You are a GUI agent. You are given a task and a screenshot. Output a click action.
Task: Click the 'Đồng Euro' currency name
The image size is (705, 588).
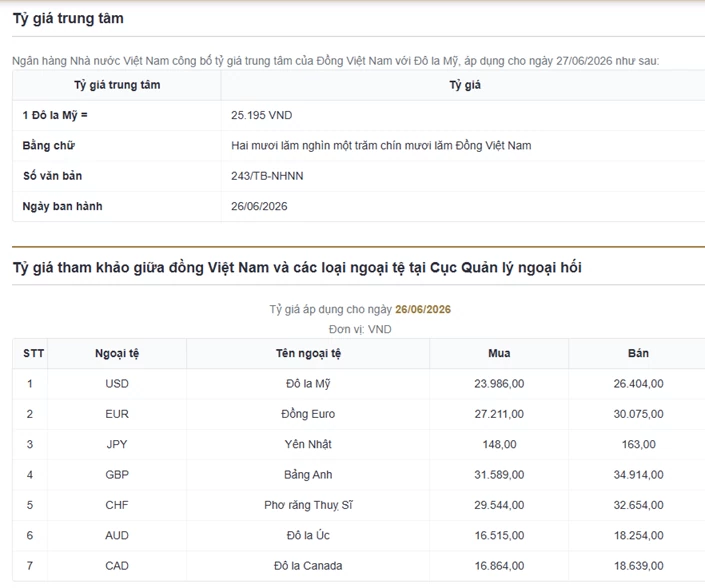[x=308, y=414]
